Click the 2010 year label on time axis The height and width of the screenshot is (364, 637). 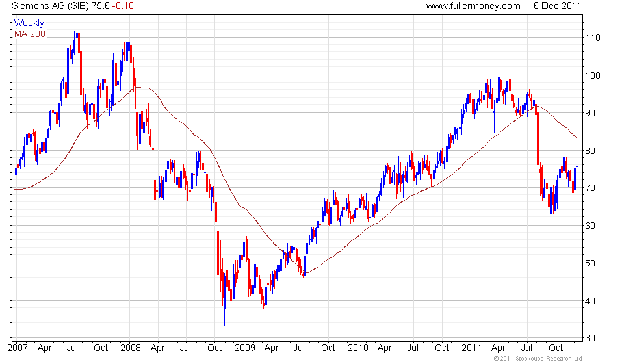(x=358, y=348)
